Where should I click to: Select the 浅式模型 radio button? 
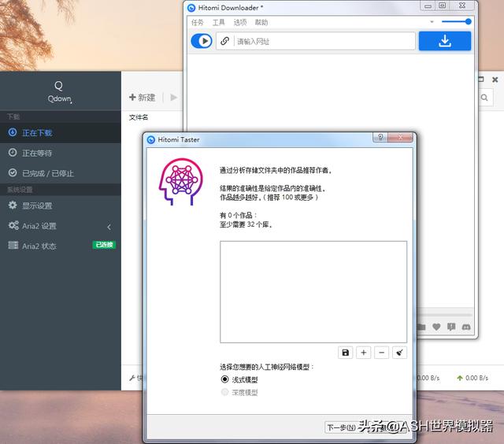pos(225,379)
